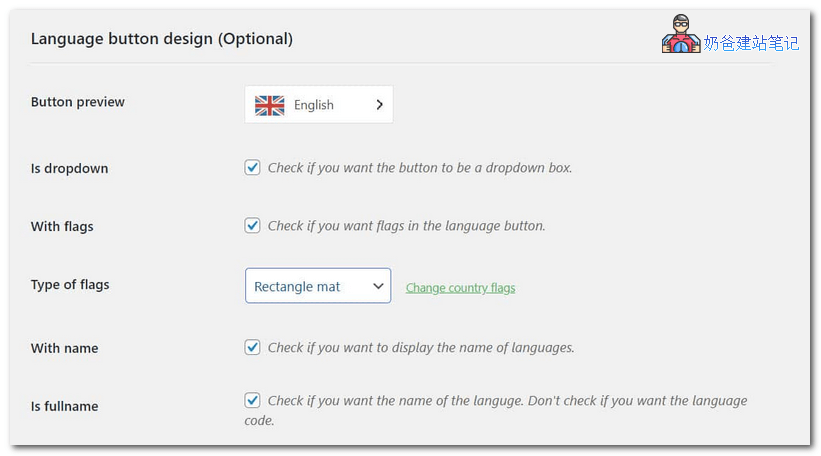Click the With name field label
Screen dimensions: 821x456
(64, 349)
